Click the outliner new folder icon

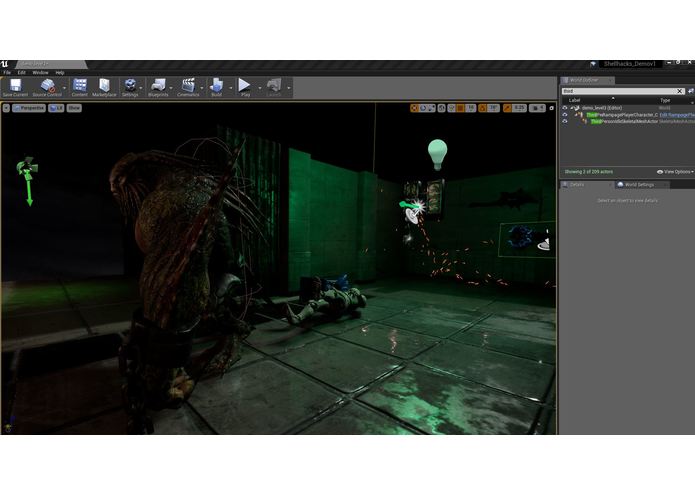point(690,91)
